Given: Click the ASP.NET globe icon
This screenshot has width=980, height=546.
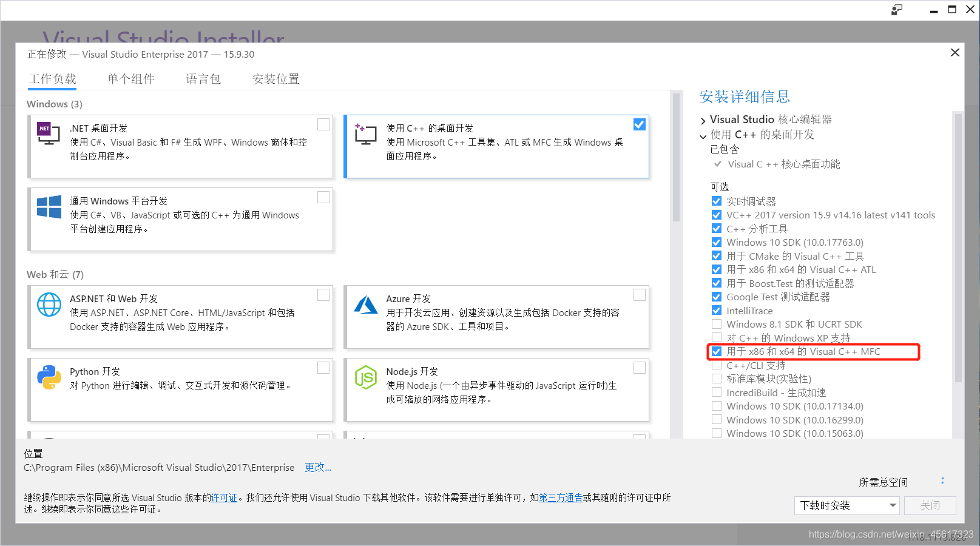Looking at the screenshot, I should pos(49,305).
